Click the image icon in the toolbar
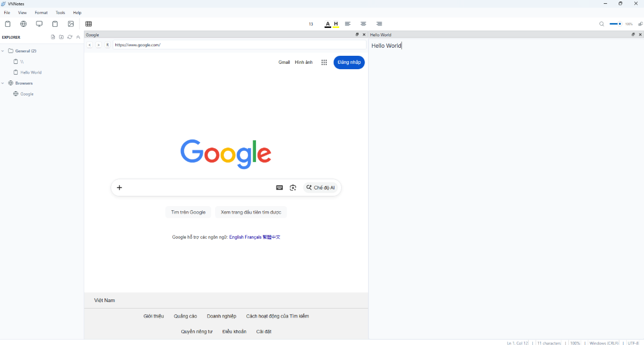This screenshot has width=644, height=345. (71, 24)
